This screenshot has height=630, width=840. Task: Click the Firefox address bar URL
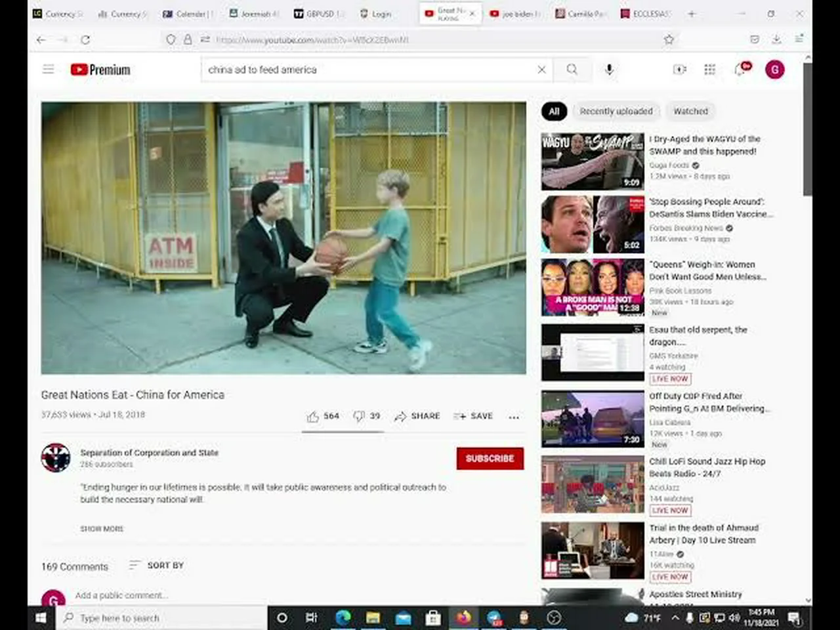point(312,40)
